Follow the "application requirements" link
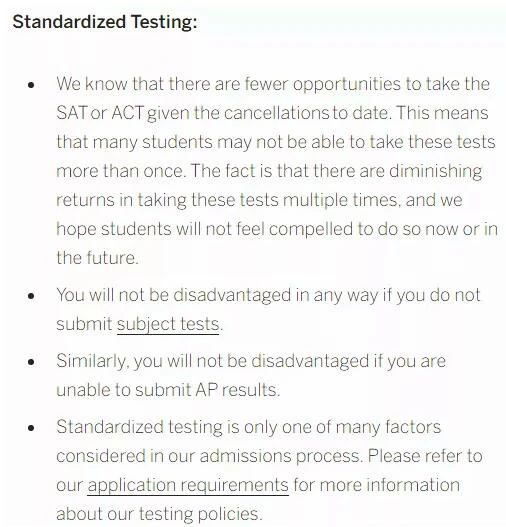This screenshot has width=506, height=527. click(x=188, y=485)
